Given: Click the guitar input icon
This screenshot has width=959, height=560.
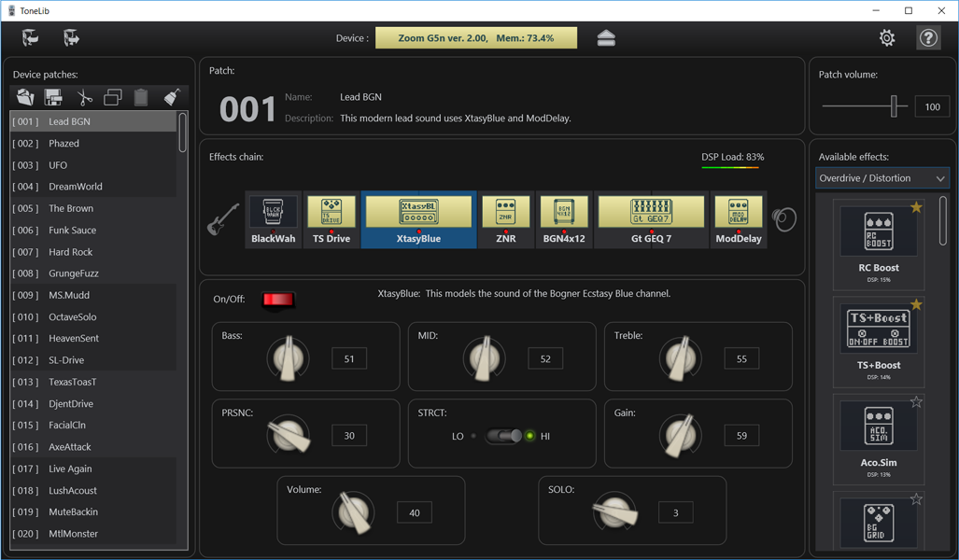Looking at the screenshot, I should pos(224,219).
